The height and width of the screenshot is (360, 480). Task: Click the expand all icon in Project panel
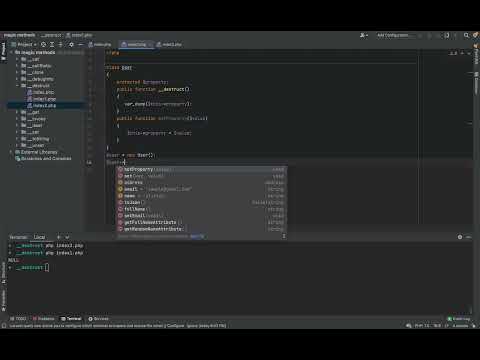coord(52,44)
